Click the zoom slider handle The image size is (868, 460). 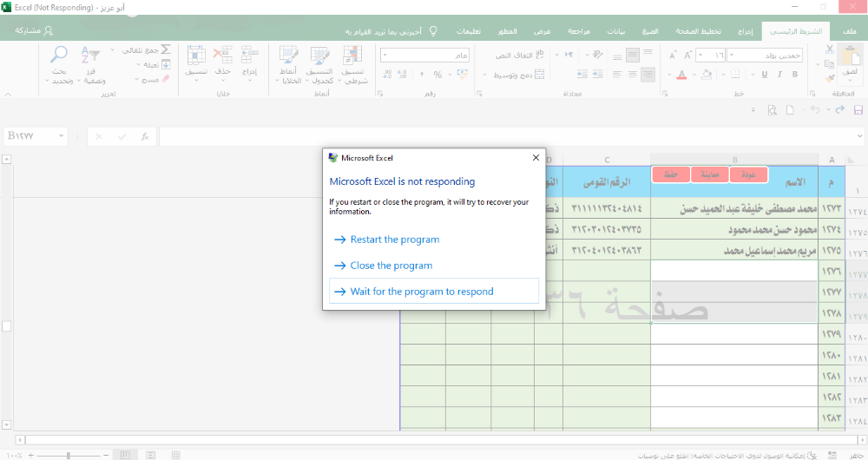[68, 456]
